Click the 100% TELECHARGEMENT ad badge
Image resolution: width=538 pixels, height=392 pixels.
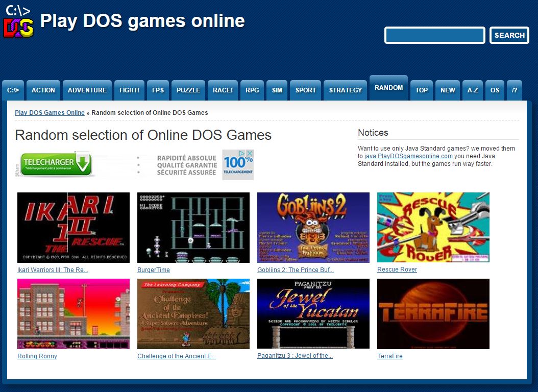[238, 165]
